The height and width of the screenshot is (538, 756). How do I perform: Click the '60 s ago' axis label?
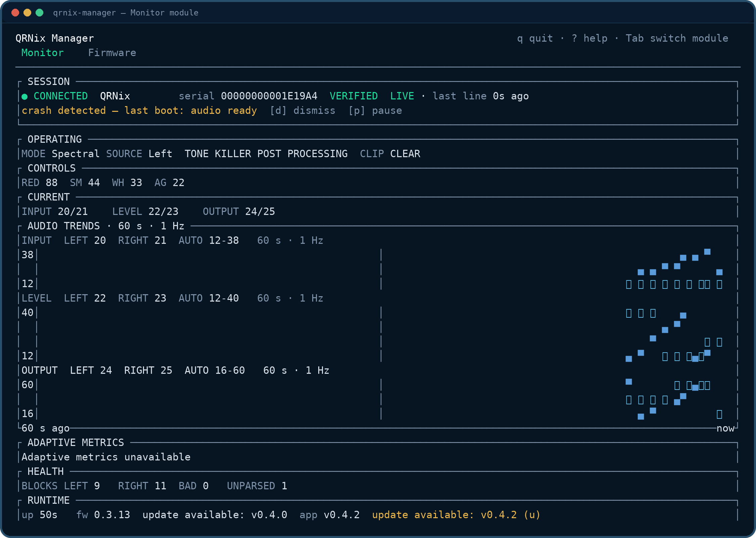(46, 428)
